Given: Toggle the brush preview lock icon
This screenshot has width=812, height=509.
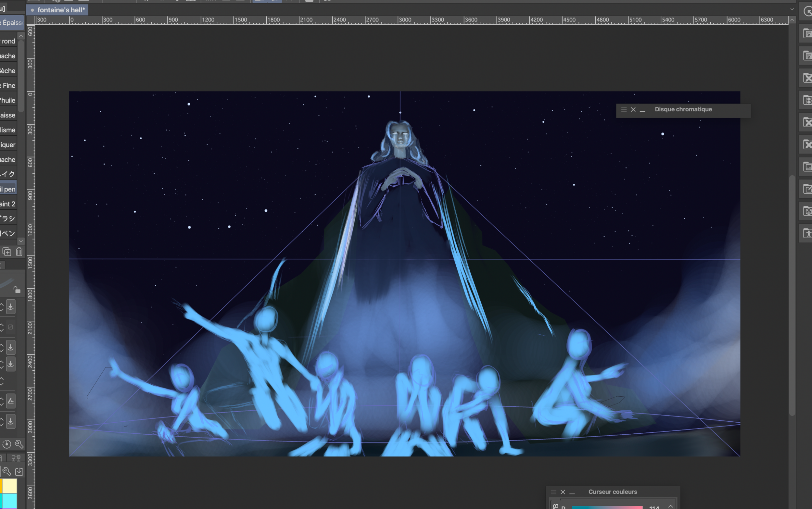Looking at the screenshot, I should pos(17,290).
